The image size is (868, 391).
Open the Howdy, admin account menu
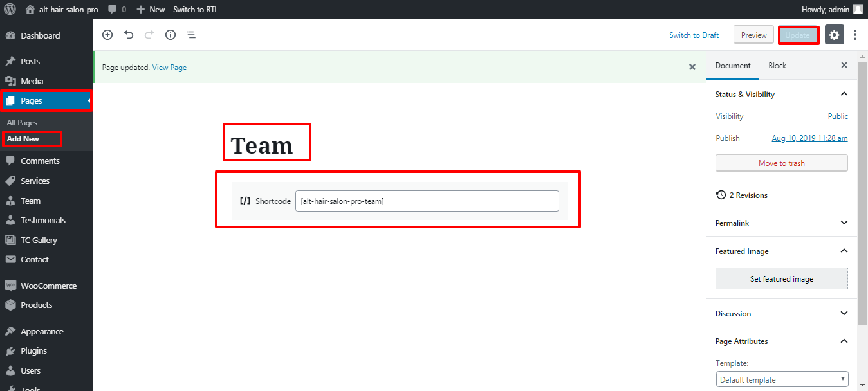pos(832,9)
